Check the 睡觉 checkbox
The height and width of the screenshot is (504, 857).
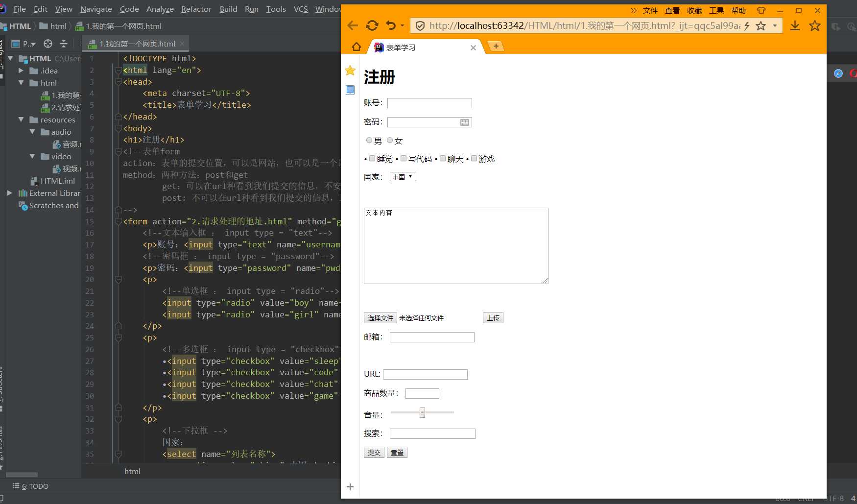[372, 158]
